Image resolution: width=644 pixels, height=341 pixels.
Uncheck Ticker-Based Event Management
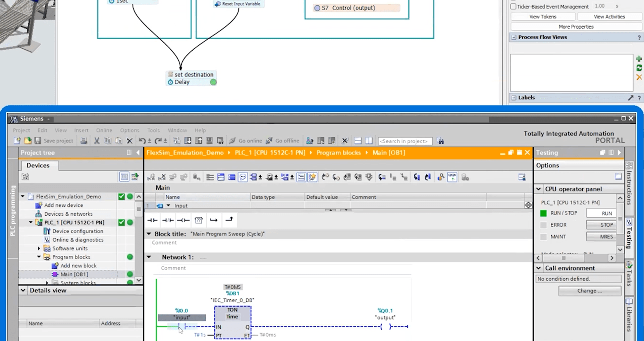(x=513, y=6)
